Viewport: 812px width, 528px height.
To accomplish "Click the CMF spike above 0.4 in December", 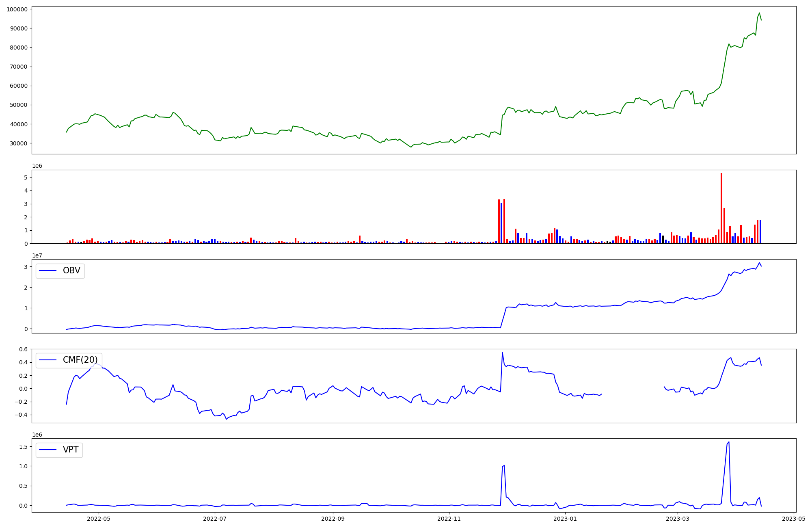I will coord(502,353).
